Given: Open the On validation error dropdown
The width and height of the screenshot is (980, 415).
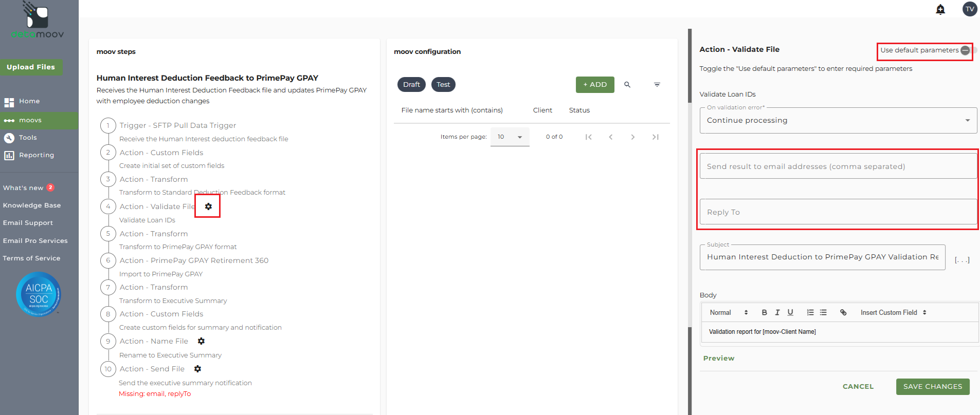Looking at the screenshot, I should (838, 120).
